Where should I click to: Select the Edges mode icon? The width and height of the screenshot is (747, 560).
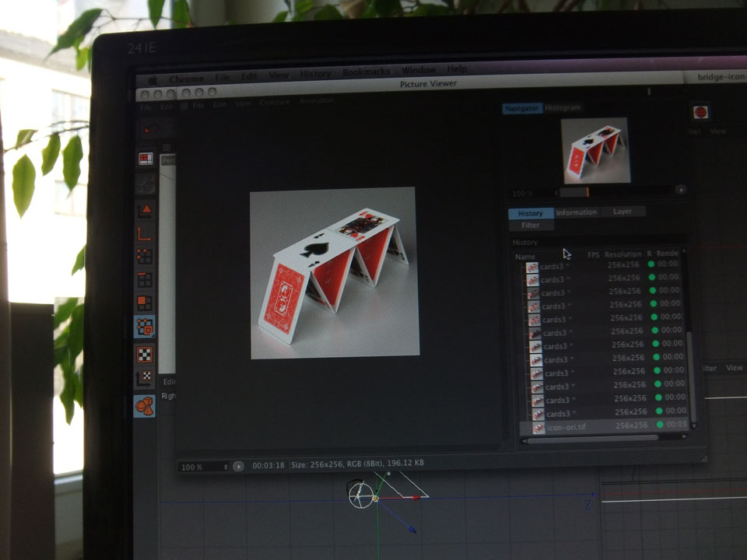point(145,279)
